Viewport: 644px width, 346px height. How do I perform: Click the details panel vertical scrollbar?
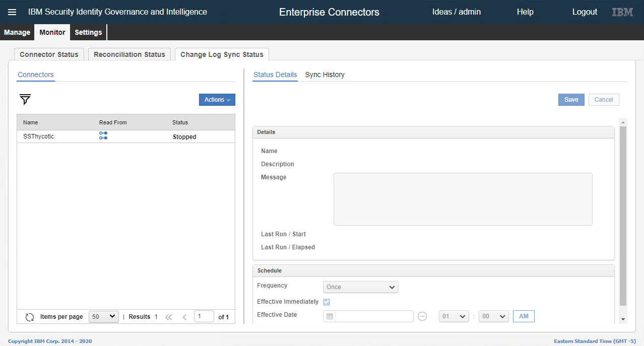coord(623,216)
